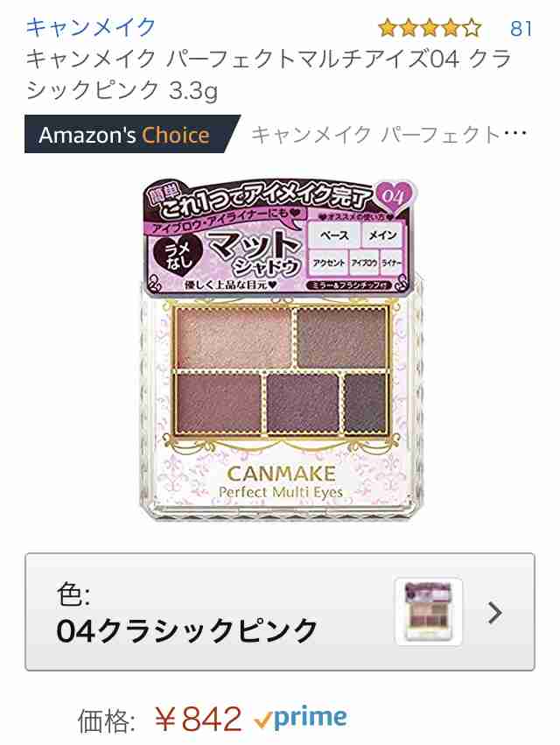
Task: Tap the 04 heart badge on the package
Action: point(394,196)
